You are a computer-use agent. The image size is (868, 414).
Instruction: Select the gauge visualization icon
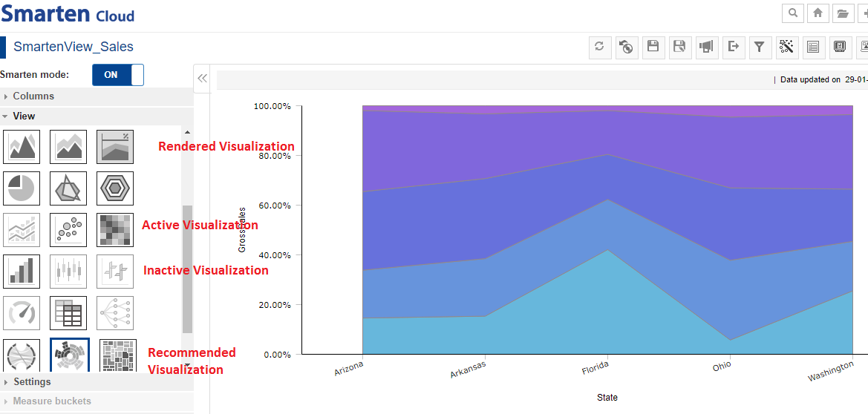coord(22,313)
